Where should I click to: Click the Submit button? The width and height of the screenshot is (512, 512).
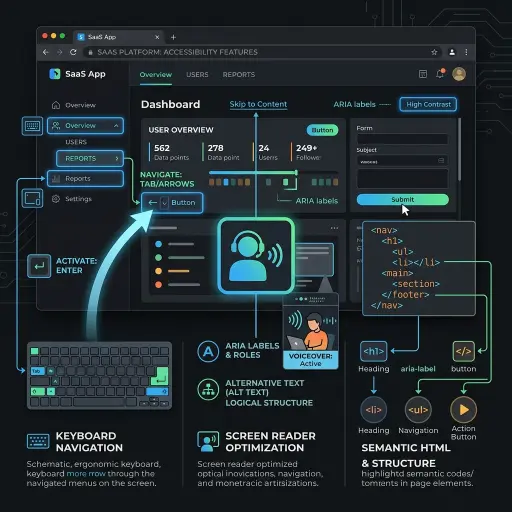[x=403, y=199]
